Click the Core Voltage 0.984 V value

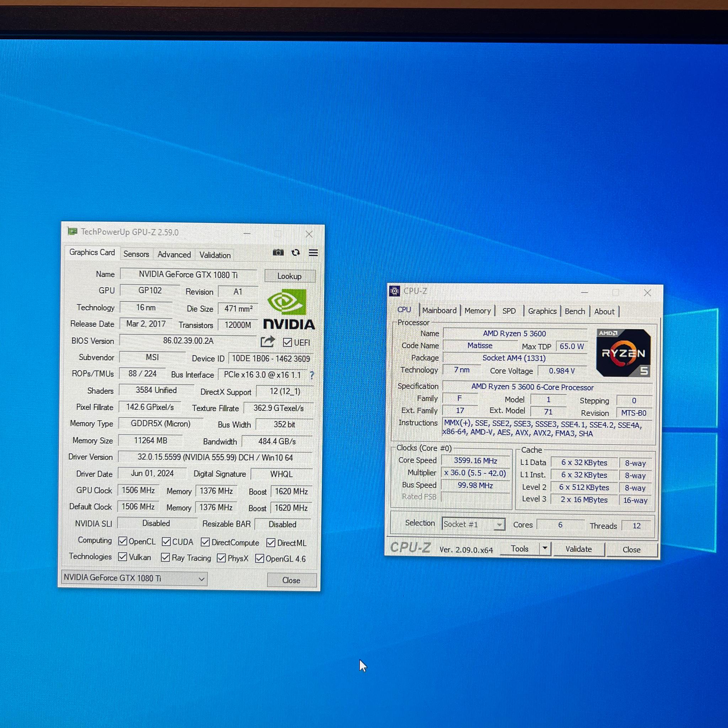click(x=562, y=371)
